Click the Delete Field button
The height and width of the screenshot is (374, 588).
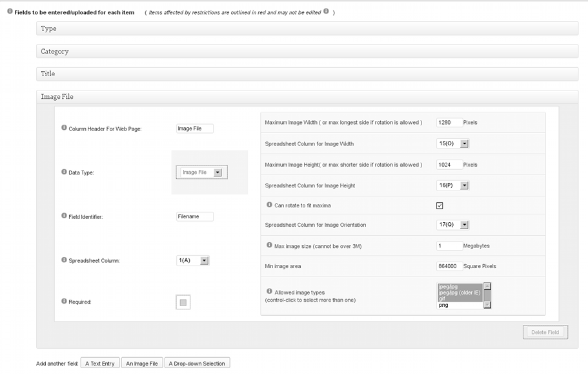(545, 333)
